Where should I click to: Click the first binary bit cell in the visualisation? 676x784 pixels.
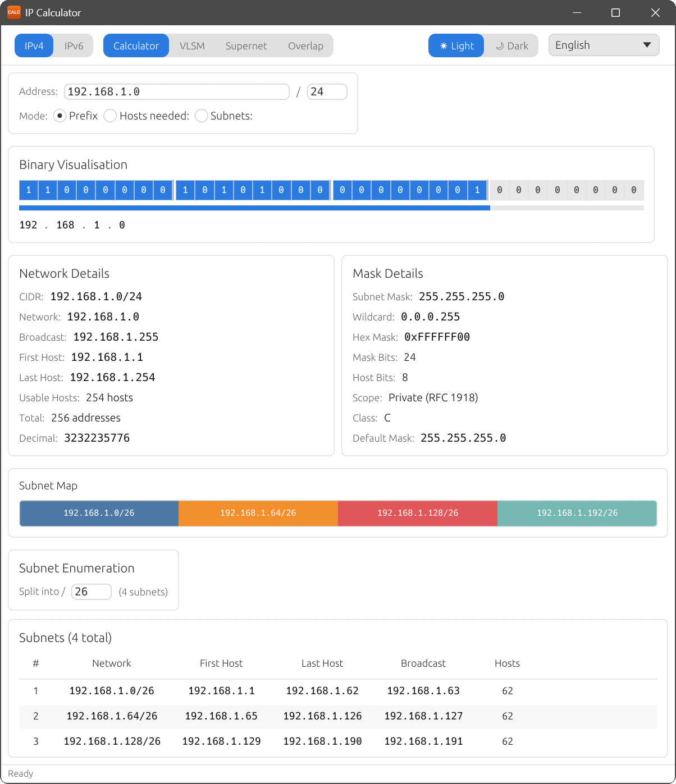[28, 190]
